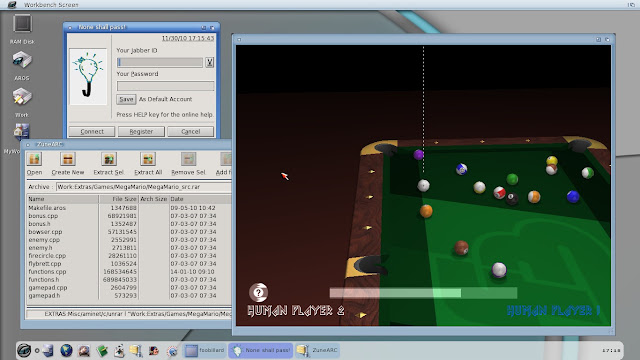640x360 pixels.
Task: Open the RAM Disk desktop icon
Action: [x=22, y=24]
